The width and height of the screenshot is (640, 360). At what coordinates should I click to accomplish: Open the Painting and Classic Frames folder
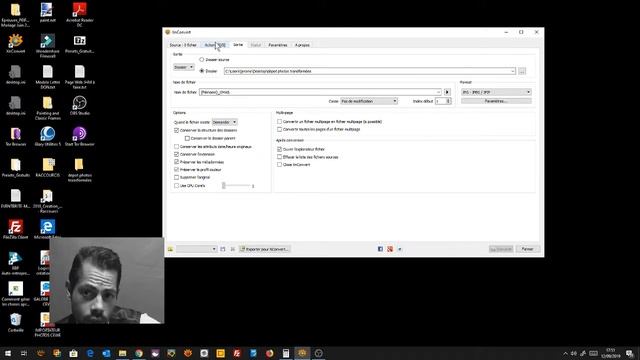pos(47,108)
